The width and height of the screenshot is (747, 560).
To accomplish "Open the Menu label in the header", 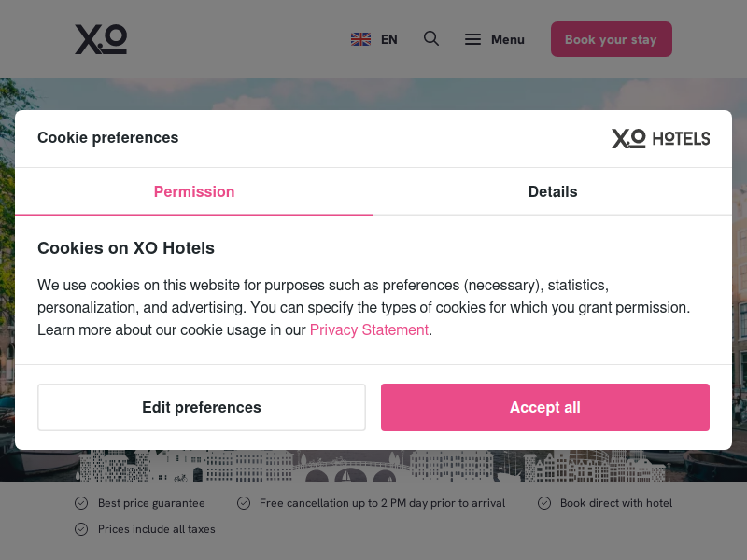I will tap(508, 39).
